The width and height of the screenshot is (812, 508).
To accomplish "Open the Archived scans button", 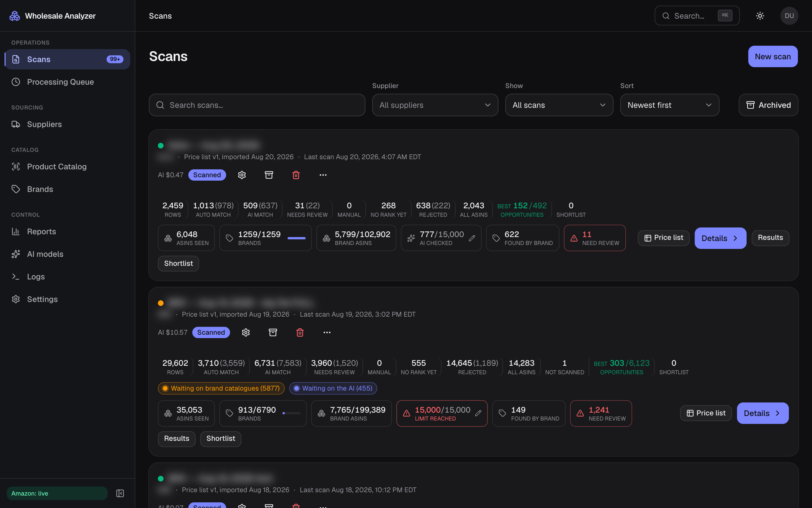I will [768, 105].
